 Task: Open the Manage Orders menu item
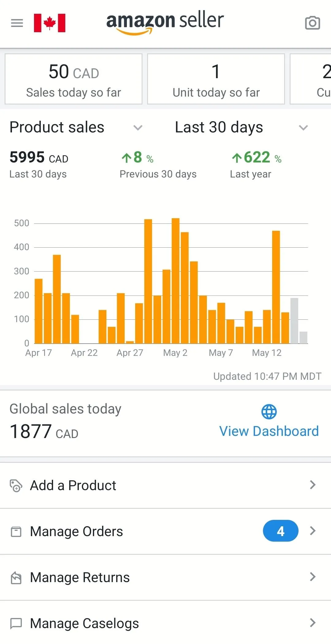pyautogui.click(x=77, y=532)
